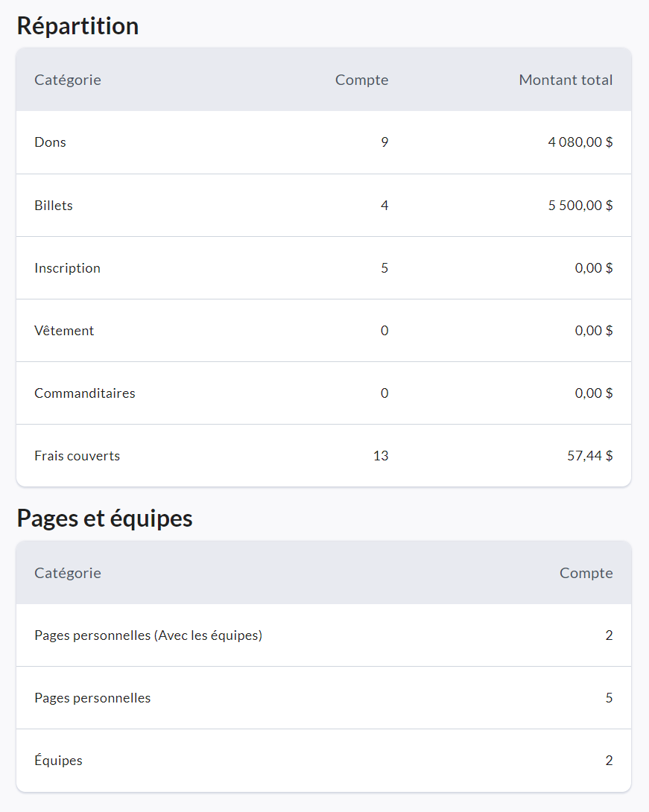Select the Dons row label

point(50,142)
